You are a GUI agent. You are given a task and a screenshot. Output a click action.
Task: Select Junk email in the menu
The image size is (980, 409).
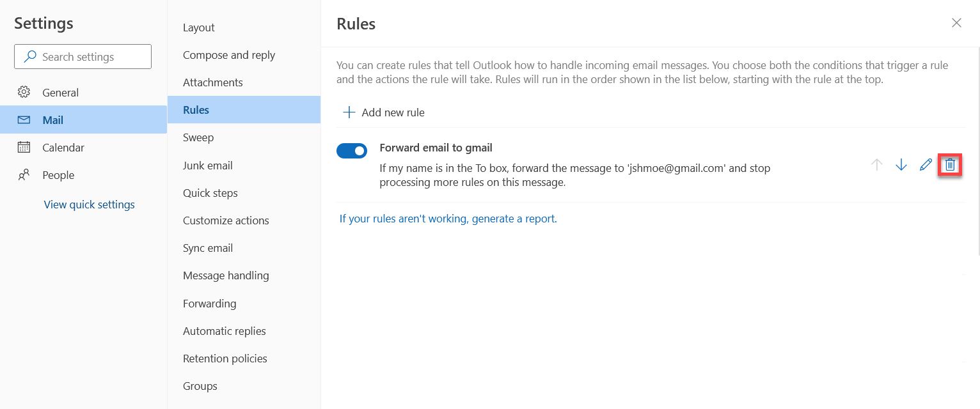208,166
